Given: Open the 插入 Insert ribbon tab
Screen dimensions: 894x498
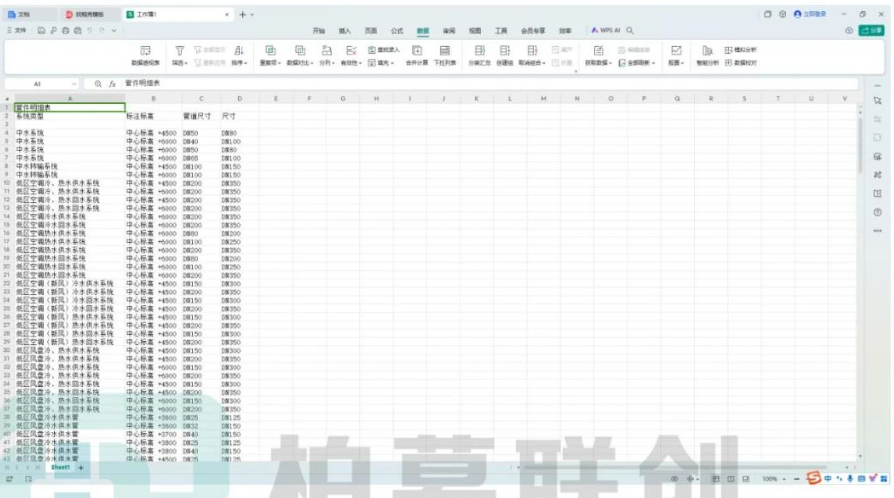Looking at the screenshot, I should [345, 31].
